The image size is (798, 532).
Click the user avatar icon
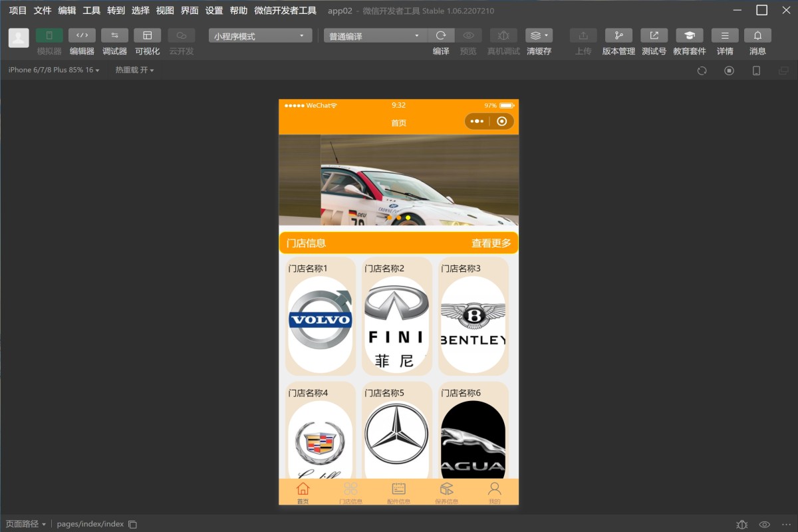coord(19,38)
